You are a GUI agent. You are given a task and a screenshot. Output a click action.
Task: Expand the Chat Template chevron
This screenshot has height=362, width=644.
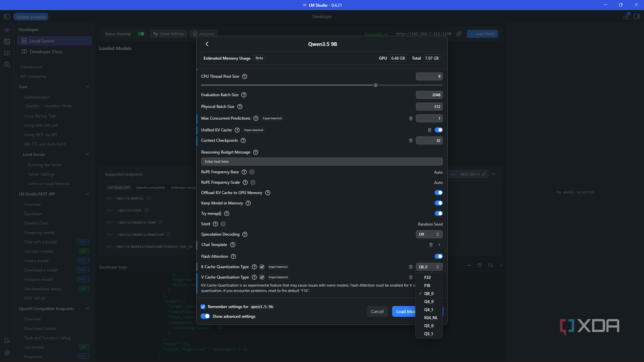[439, 245]
